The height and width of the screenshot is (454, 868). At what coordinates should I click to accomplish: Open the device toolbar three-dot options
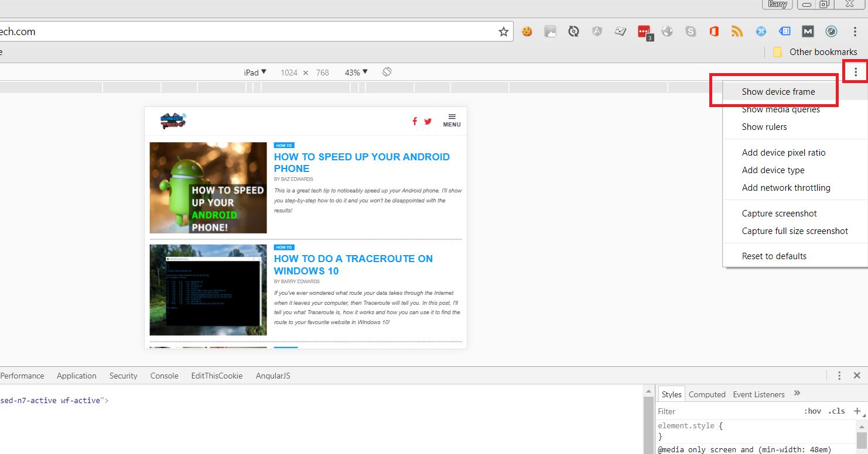[856, 72]
